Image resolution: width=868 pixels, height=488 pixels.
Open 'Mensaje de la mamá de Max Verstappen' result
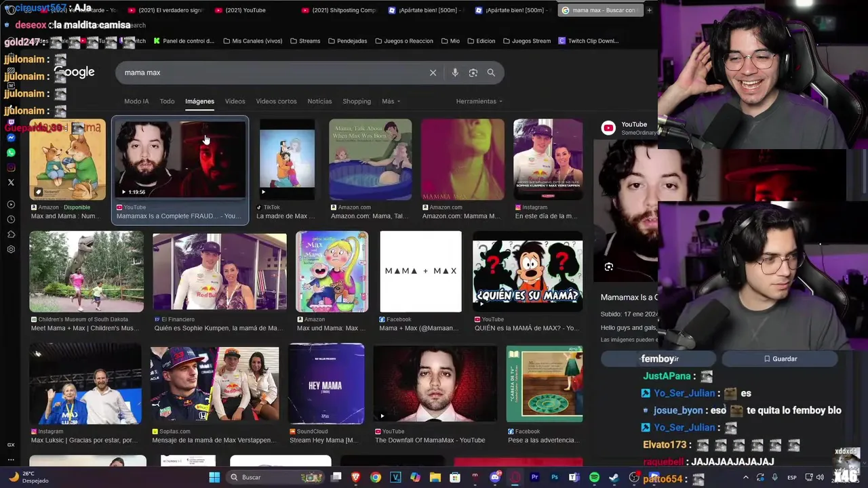214,385
